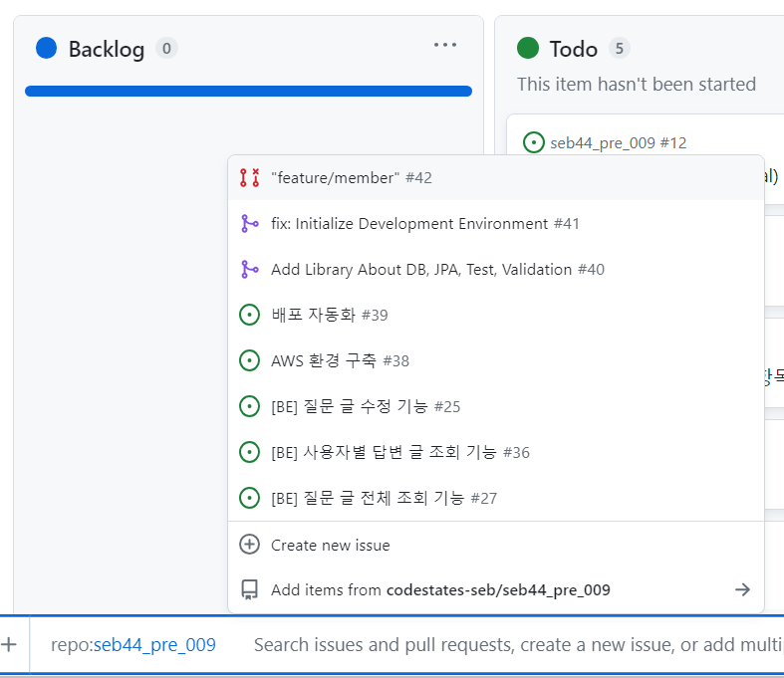
Task: Click the open issue icon for #27
Action: pos(249,498)
